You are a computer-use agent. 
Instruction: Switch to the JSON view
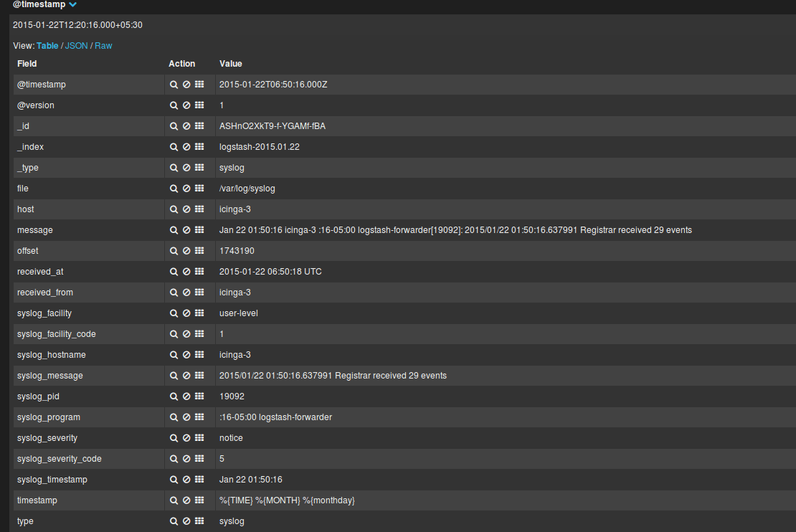pyautogui.click(x=76, y=45)
